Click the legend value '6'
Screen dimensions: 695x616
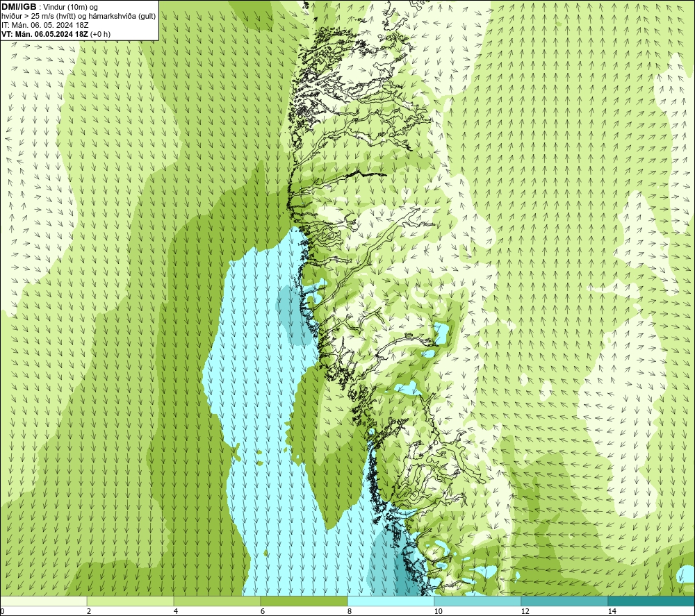(263, 612)
